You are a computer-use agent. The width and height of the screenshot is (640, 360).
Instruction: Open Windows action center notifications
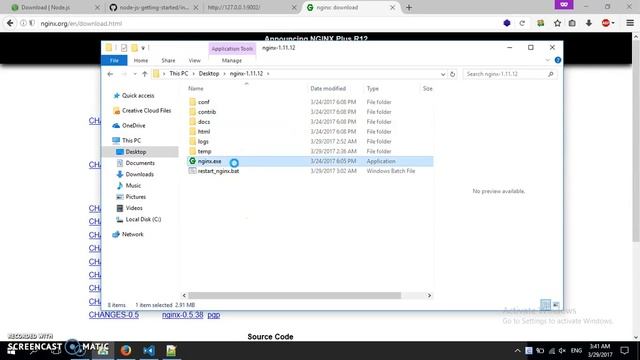(x=624, y=350)
